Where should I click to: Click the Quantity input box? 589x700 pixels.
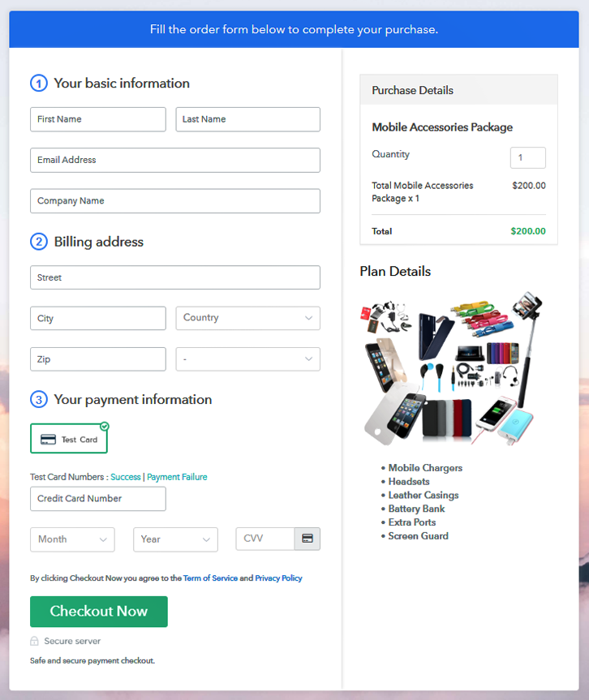(527, 158)
